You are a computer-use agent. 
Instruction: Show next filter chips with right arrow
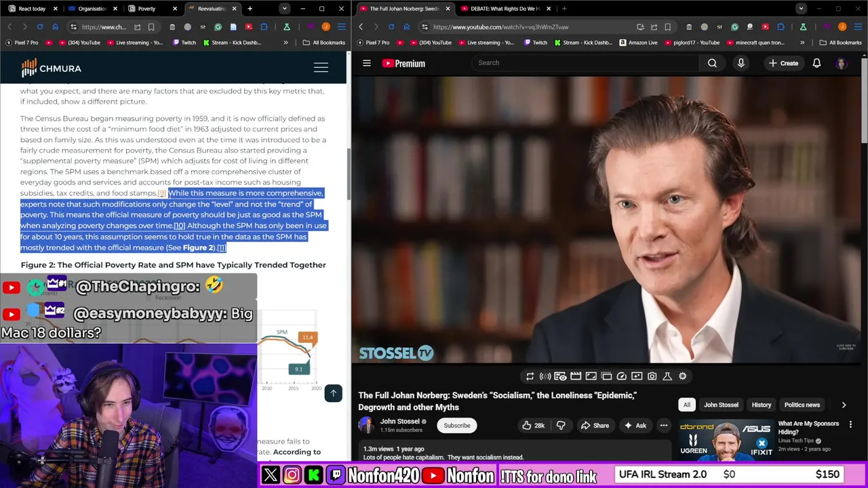pos(844,405)
